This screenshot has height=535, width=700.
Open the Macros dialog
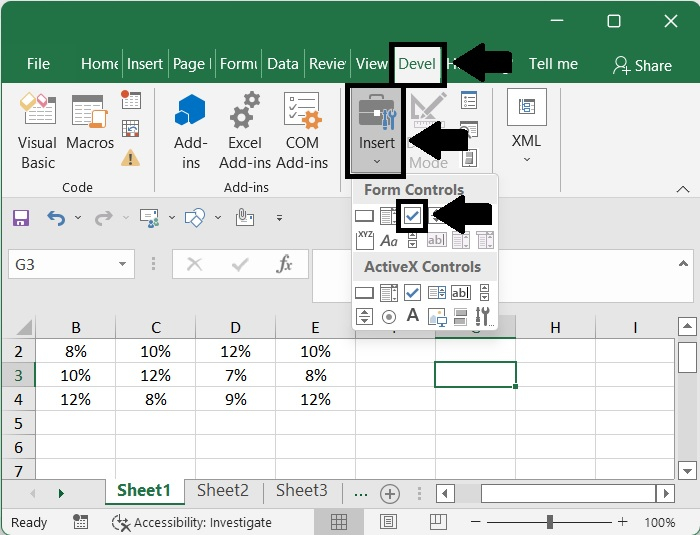90,122
